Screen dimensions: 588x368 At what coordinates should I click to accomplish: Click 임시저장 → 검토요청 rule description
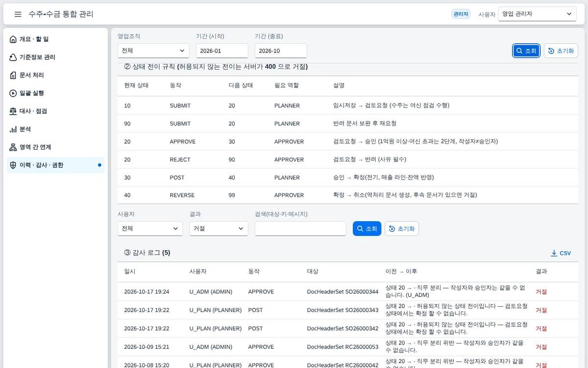click(x=391, y=105)
